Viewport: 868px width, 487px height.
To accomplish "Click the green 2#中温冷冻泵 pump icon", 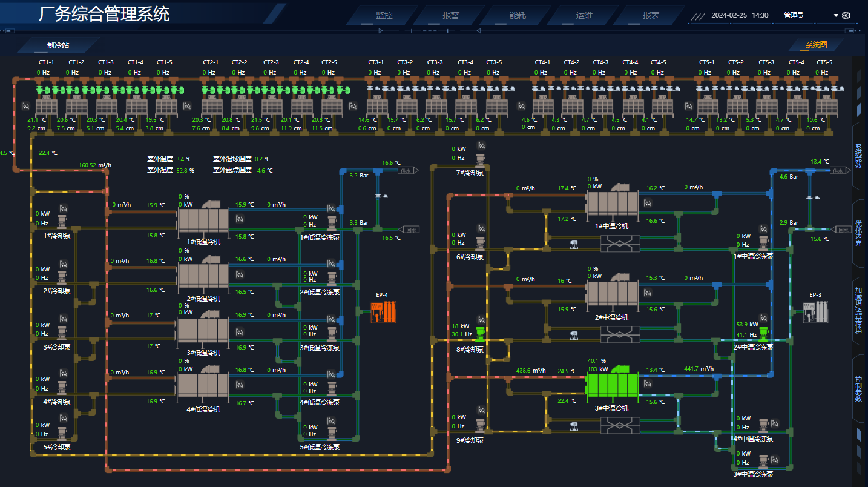I will 764,334.
